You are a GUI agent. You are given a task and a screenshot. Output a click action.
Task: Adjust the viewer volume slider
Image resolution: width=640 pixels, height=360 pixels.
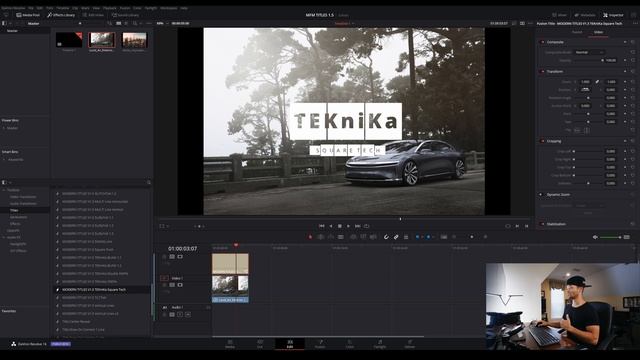(x=610, y=237)
